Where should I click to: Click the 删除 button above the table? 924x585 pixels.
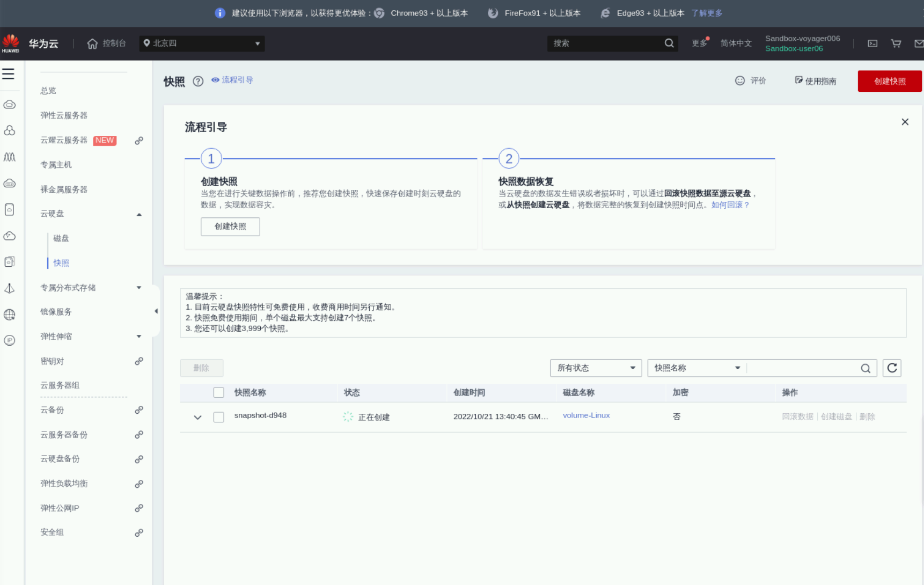[x=201, y=368]
